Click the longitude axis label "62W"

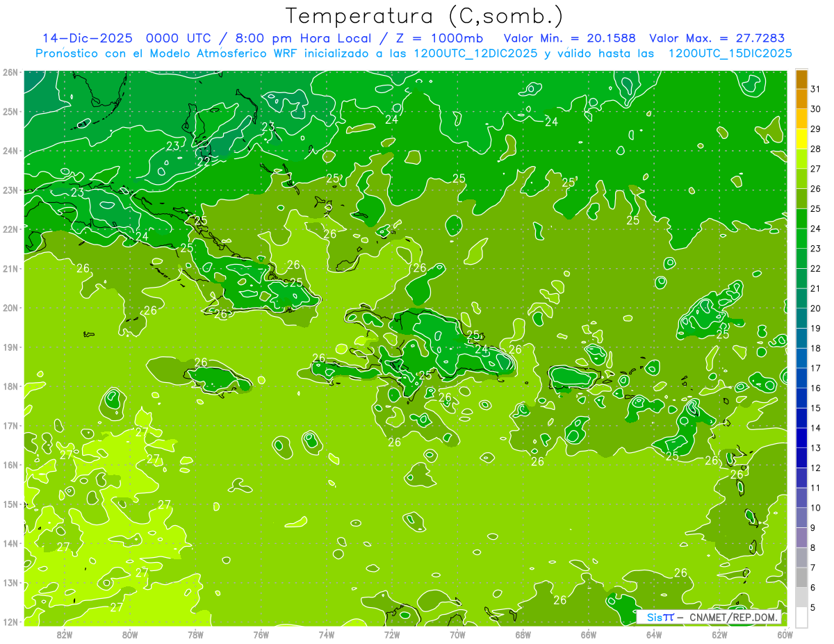(719, 634)
